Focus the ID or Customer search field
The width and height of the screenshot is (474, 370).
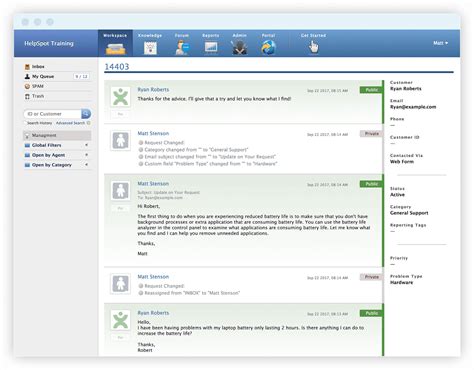click(53, 114)
